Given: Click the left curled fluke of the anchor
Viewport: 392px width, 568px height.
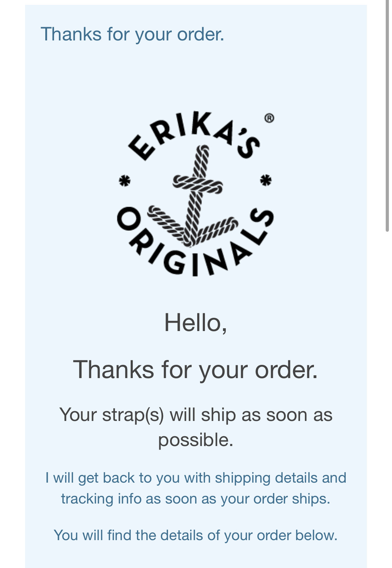Looking at the screenshot, I should point(164,221).
